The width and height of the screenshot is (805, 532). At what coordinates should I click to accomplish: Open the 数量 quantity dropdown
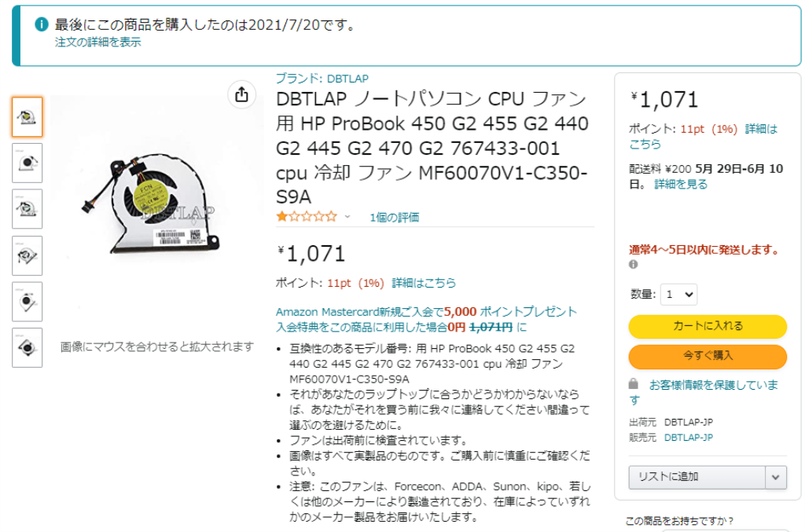tap(678, 295)
